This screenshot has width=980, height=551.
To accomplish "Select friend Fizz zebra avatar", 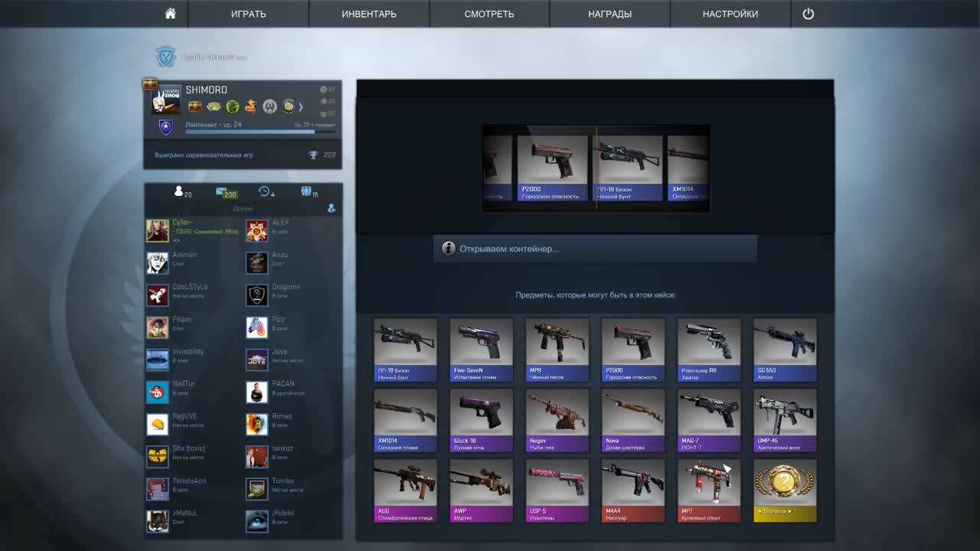I will click(256, 328).
